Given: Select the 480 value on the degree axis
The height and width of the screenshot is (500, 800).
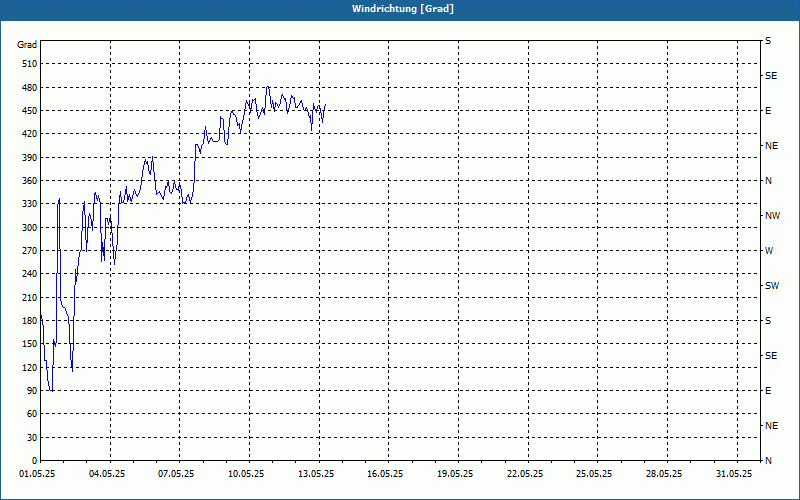Looking at the screenshot, I should [x=30, y=87].
